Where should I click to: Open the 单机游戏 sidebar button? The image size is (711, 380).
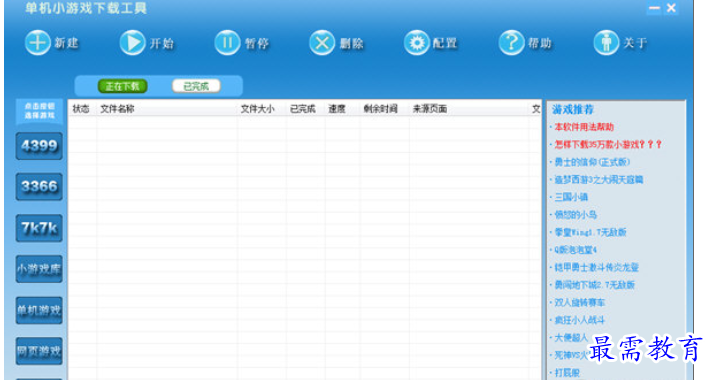click(39, 311)
